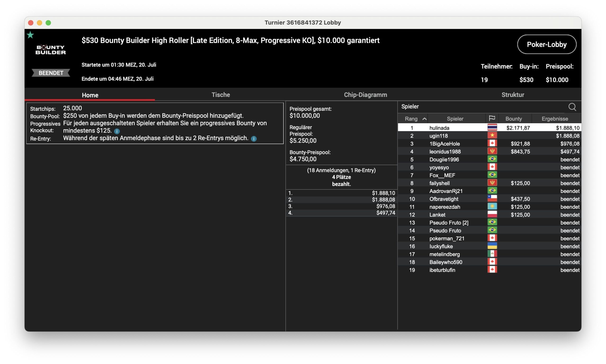Select player row ugin118

pyautogui.click(x=439, y=136)
